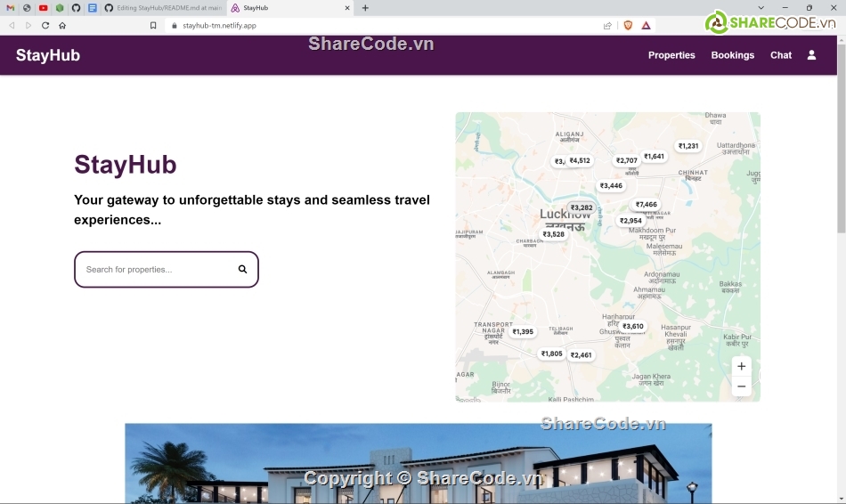The width and height of the screenshot is (846, 504).
Task: Open the pinned Gmail tab
Action: 11,8
